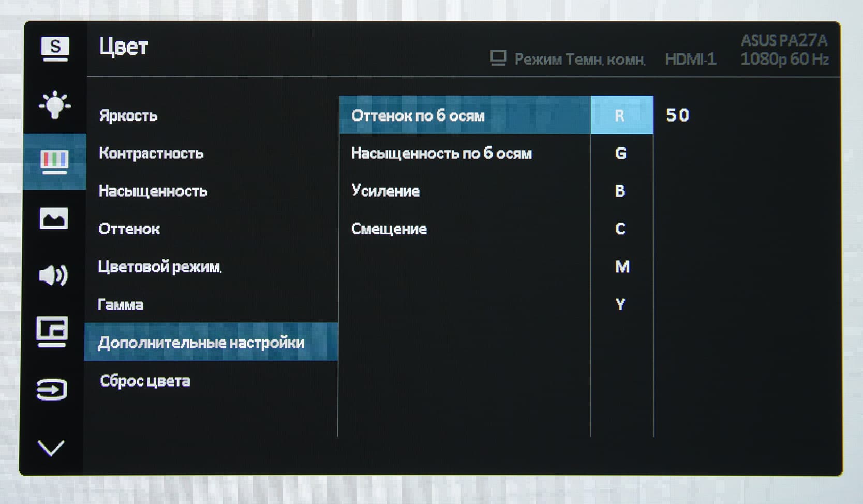Open the Цветовой режим option
This screenshot has height=504, width=863.
160,267
